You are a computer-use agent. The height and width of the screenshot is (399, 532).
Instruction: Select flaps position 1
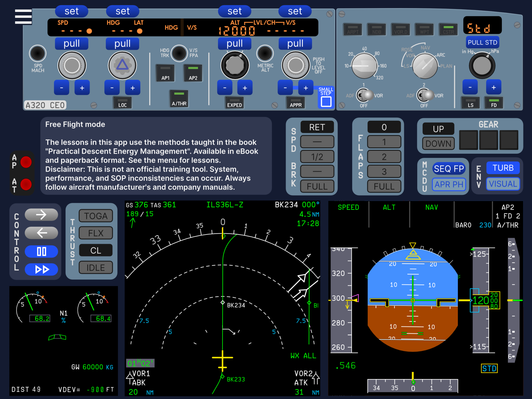384,142
